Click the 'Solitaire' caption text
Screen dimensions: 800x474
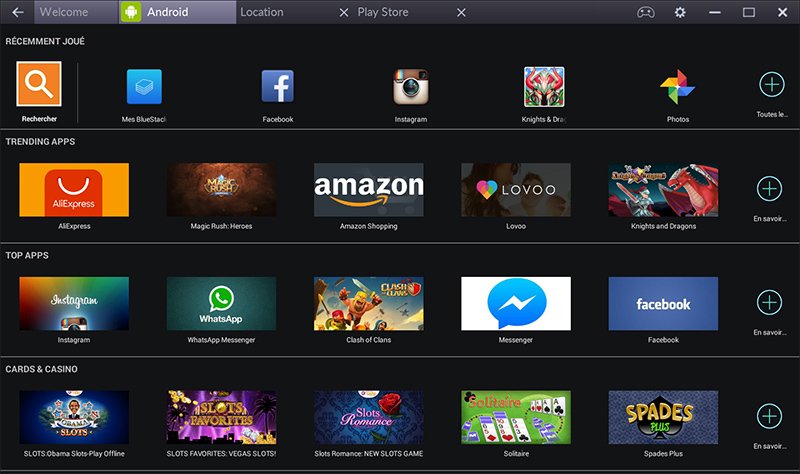tap(516, 454)
